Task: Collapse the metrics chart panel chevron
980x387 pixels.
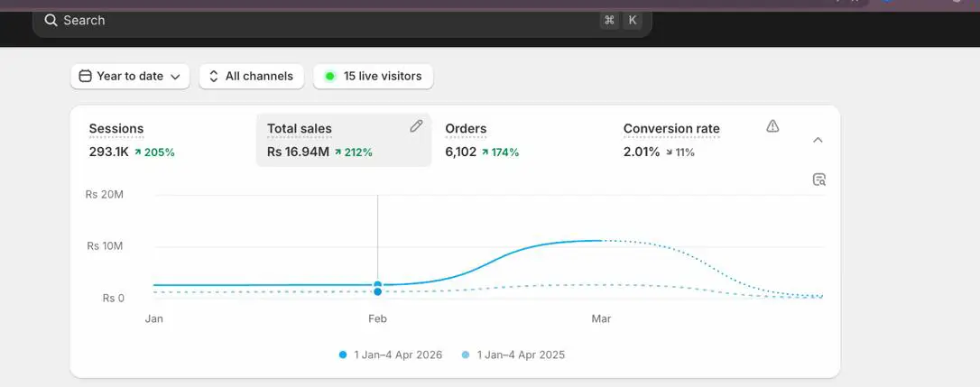Action: [x=818, y=140]
